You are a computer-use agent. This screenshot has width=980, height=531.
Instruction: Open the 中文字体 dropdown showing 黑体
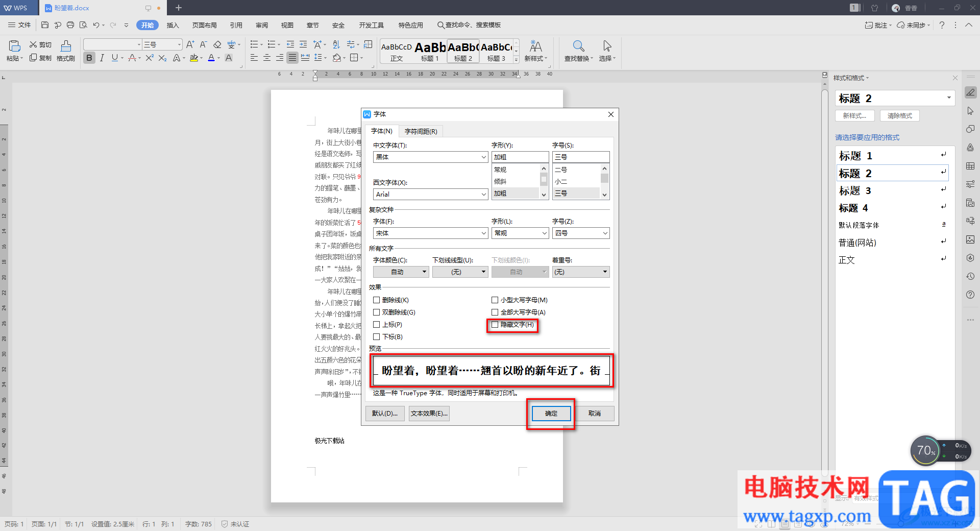[x=430, y=157]
